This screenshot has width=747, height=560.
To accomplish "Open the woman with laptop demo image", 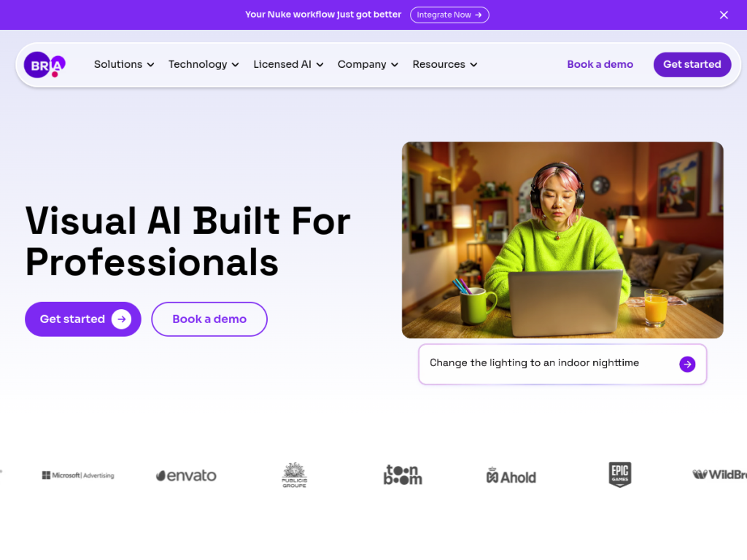I will point(562,240).
